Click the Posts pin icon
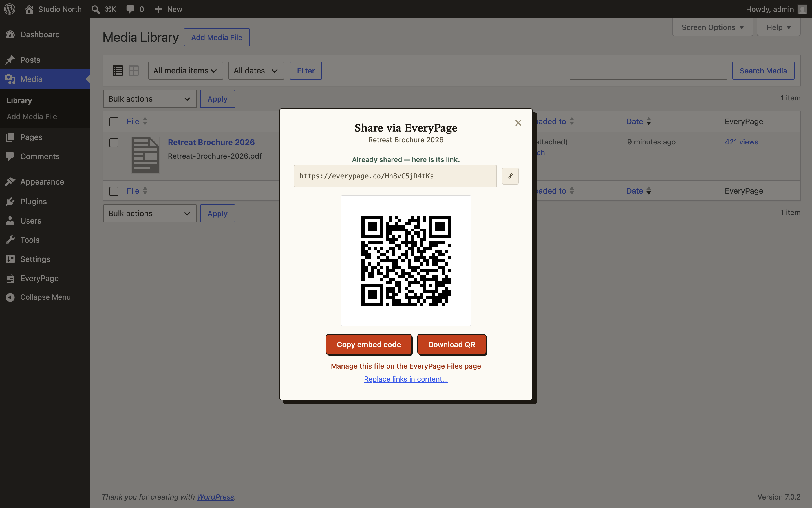Image resolution: width=812 pixels, height=508 pixels. pos(10,60)
